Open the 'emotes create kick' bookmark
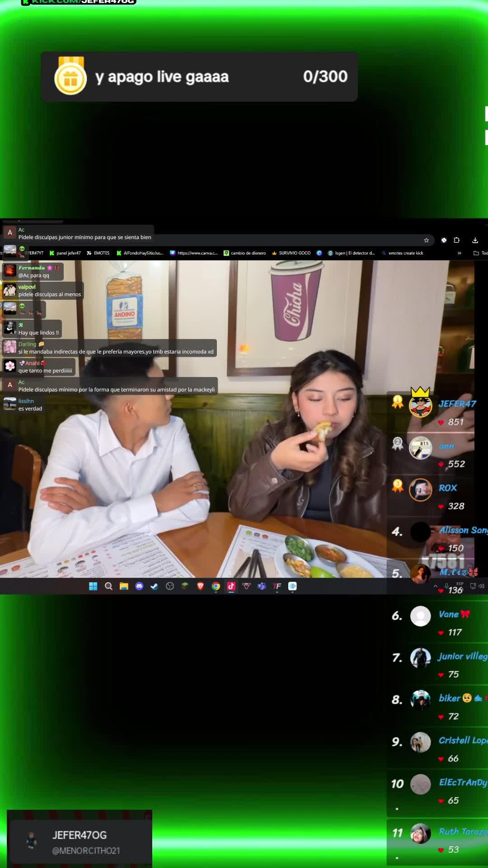 click(403, 253)
